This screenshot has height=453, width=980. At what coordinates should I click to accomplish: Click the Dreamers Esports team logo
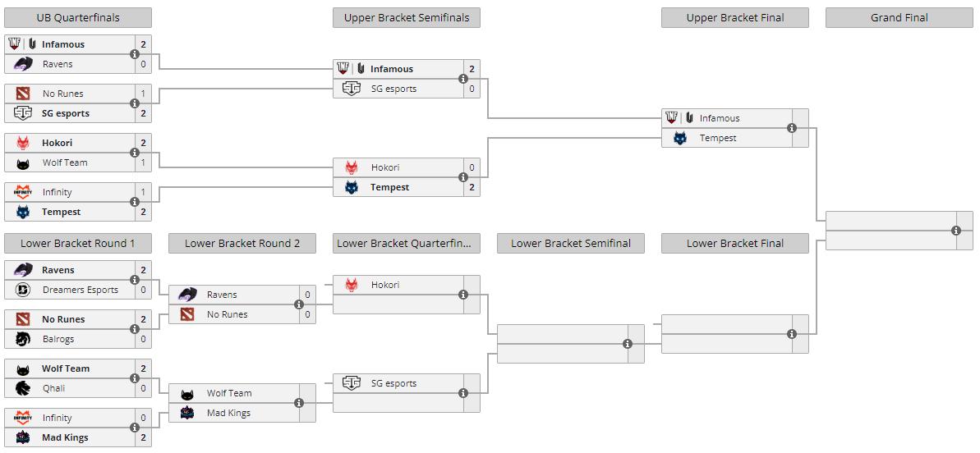point(23,290)
